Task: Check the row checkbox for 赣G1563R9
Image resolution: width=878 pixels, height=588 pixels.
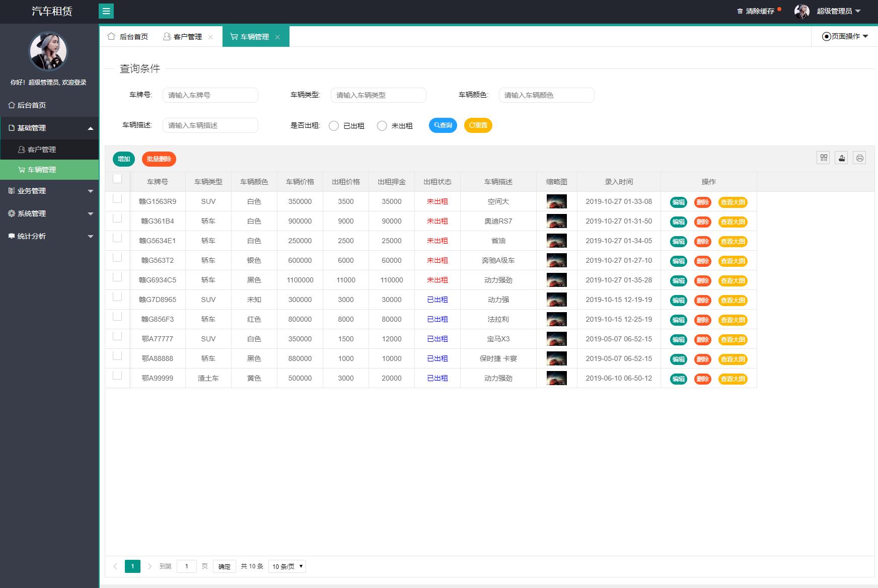Action: (117, 198)
